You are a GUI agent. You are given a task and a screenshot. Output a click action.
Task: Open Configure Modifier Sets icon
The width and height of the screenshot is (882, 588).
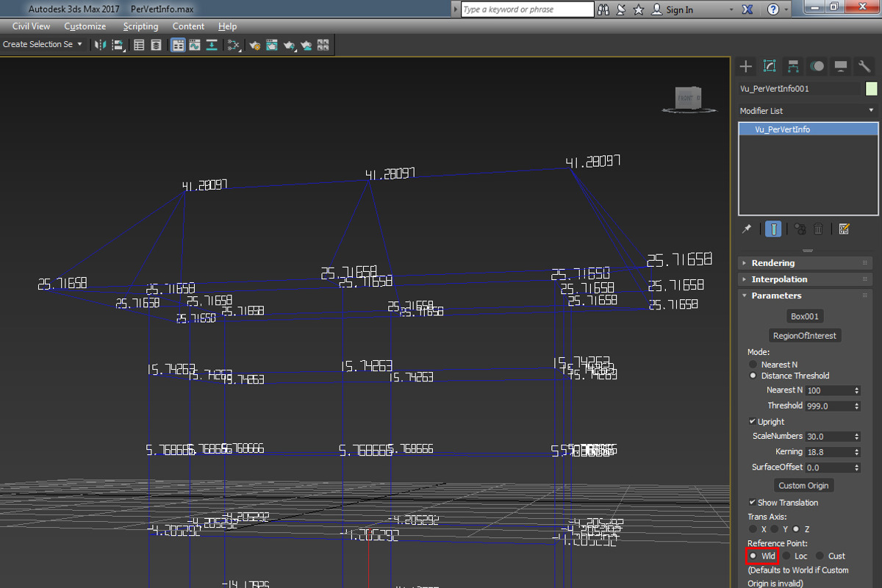pos(844,229)
